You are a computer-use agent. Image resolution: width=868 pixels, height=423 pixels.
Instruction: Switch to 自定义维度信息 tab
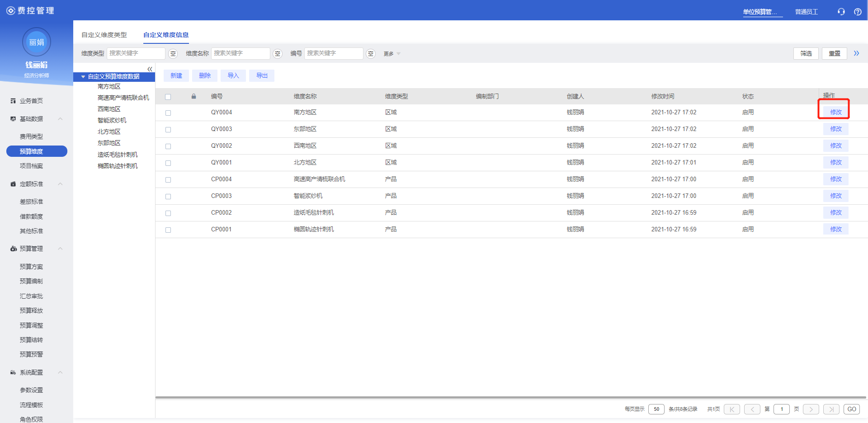tap(166, 35)
